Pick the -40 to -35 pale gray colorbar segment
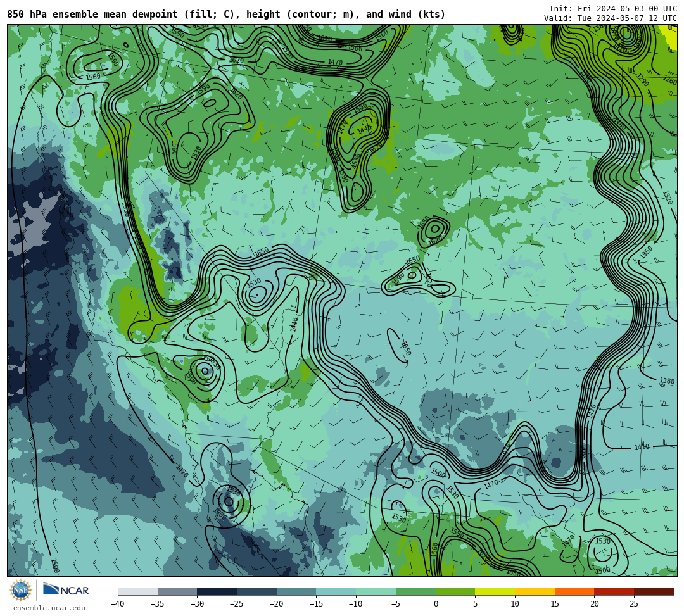The height and width of the screenshot is (616, 684). click(138, 591)
